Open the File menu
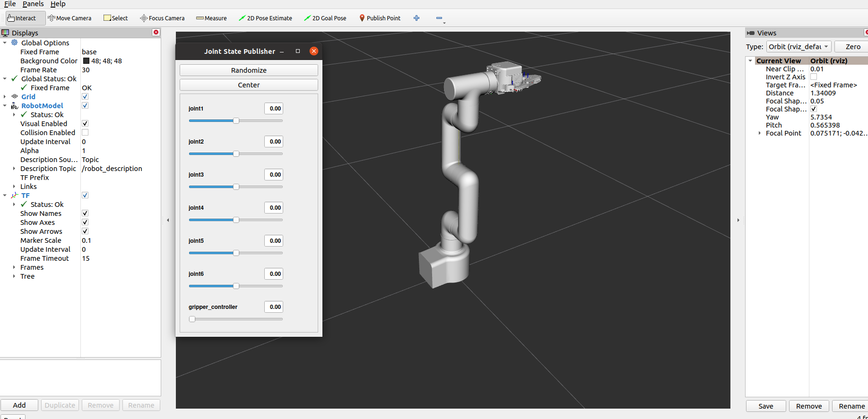 10,4
